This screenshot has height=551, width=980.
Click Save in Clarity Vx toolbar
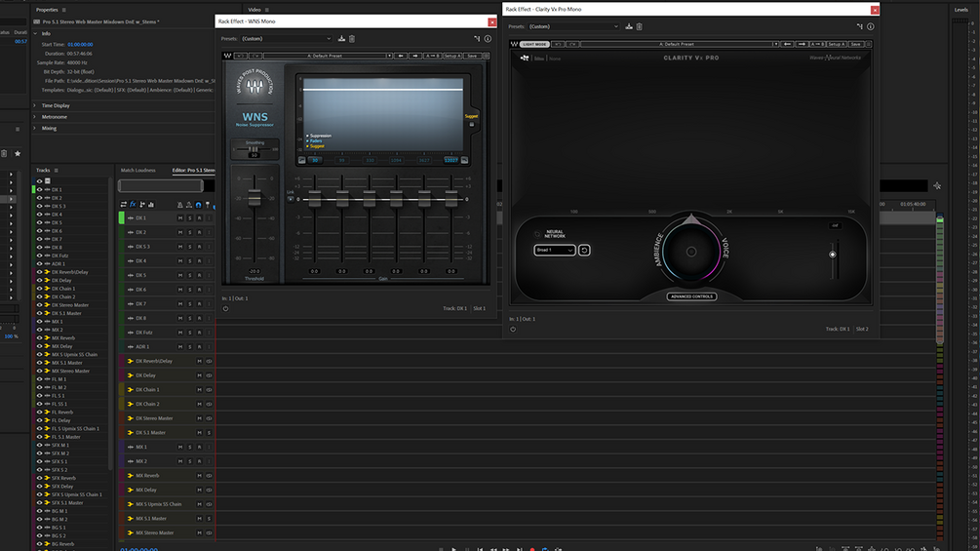pyautogui.click(x=855, y=44)
